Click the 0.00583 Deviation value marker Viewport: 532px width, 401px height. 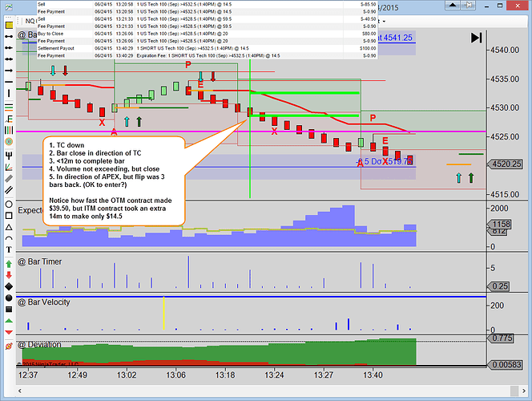(x=505, y=365)
